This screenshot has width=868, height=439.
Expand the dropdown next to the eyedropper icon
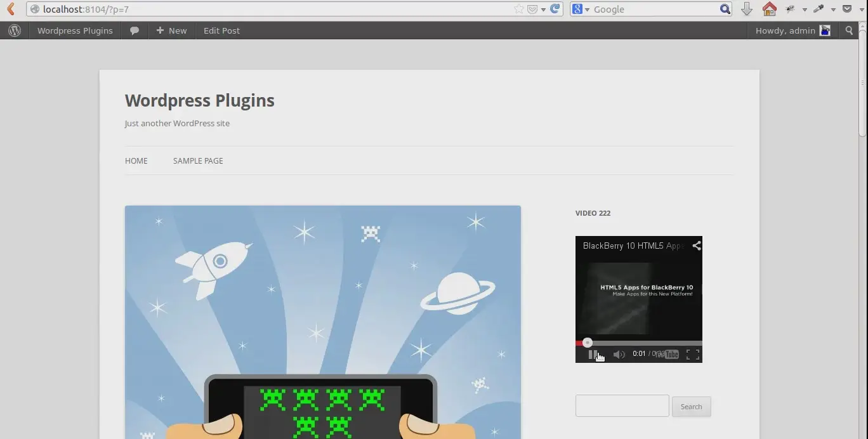pos(833,10)
